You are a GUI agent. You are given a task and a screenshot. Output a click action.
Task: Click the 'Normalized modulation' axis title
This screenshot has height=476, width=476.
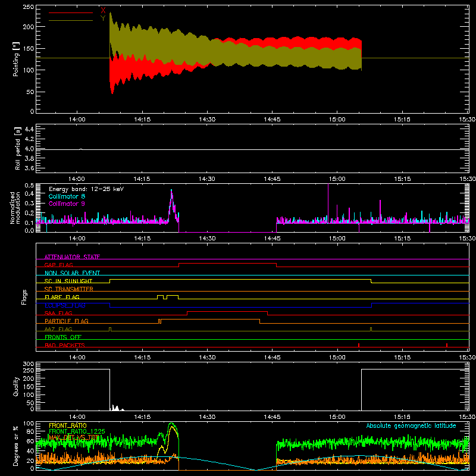tap(15, 208)
